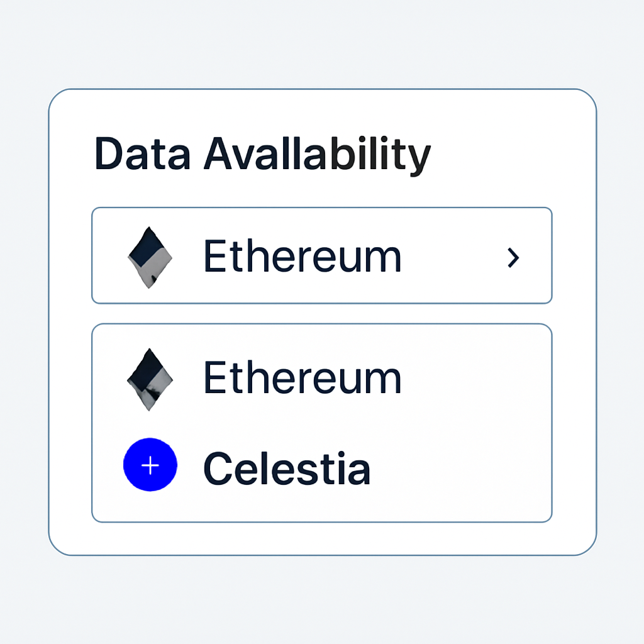Image resolution: width=644 pixels, height=644 pixels.
Task: Open the Data Availability dropdown selector
Action: click(321, 255)
